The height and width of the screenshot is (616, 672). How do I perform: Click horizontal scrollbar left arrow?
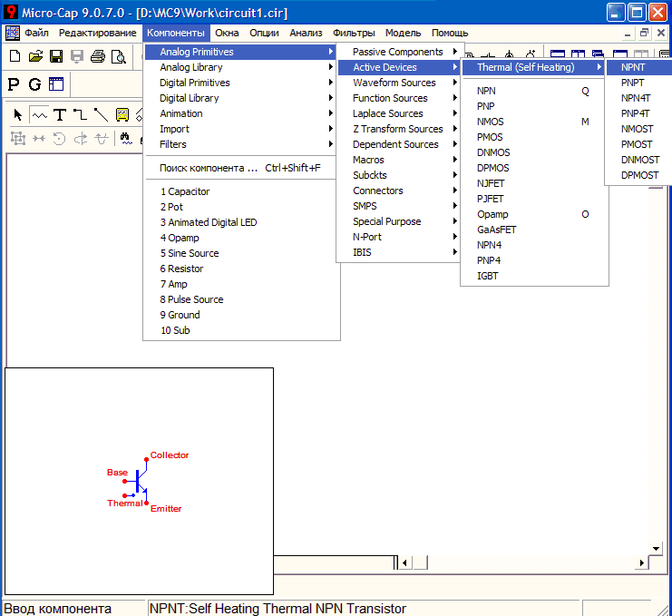click(x=405, y=562)
